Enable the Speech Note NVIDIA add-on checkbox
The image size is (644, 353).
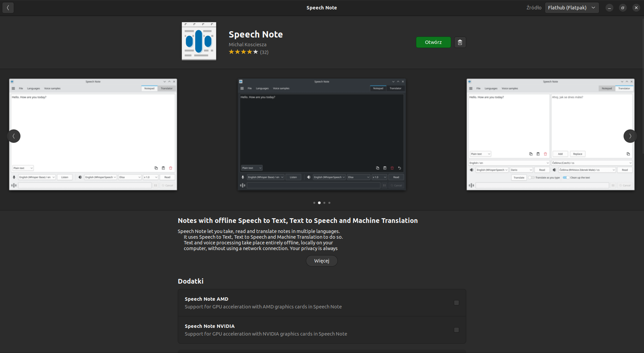(x=456, y=330)
